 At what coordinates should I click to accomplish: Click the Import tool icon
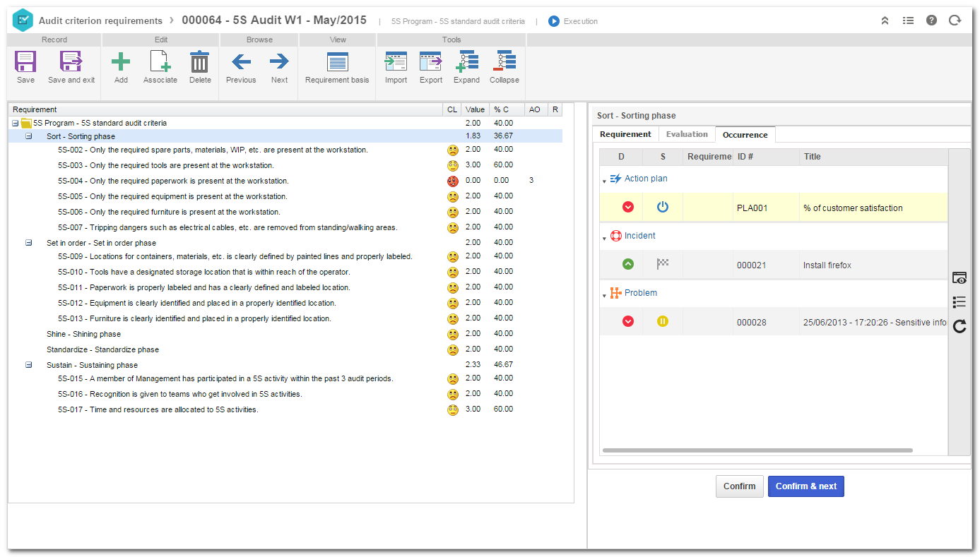396,62
